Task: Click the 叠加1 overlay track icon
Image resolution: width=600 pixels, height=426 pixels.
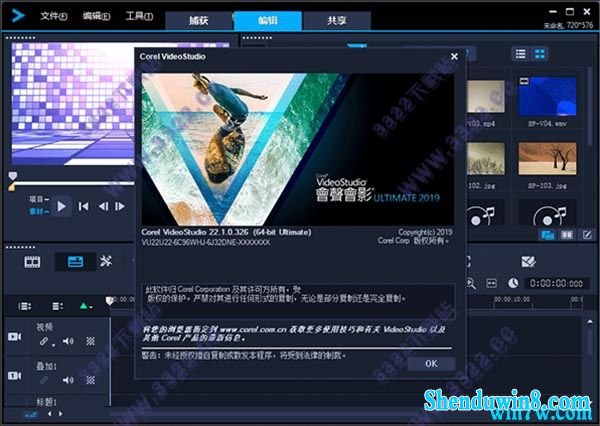Action: (15, 376)
